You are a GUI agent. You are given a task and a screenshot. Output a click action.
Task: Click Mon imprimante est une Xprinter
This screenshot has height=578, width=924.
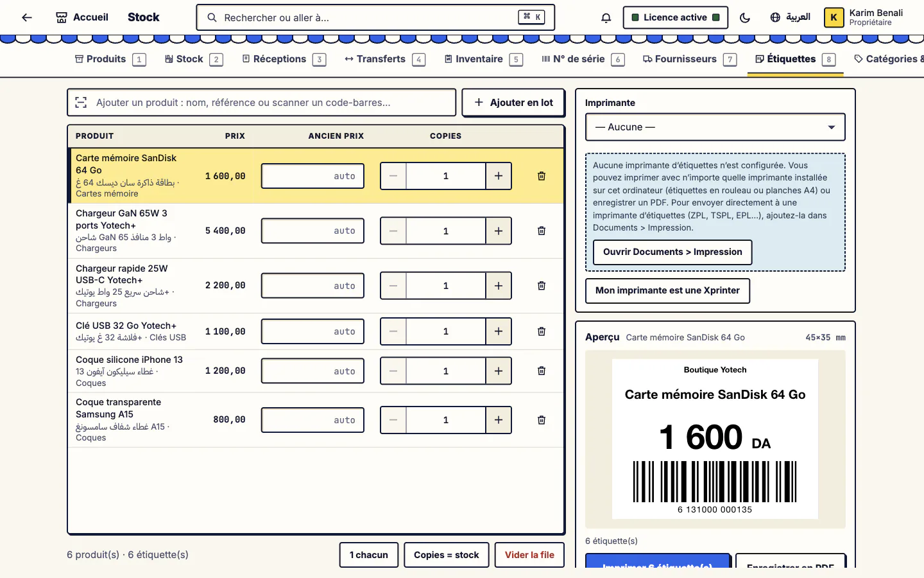(667, 290)
